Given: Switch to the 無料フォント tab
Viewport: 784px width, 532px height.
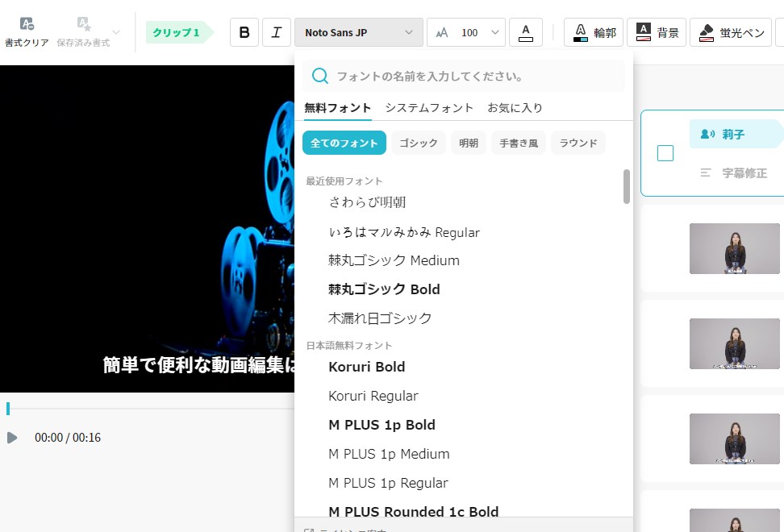Looking at the screenshot, I should (x=337, y=108).
